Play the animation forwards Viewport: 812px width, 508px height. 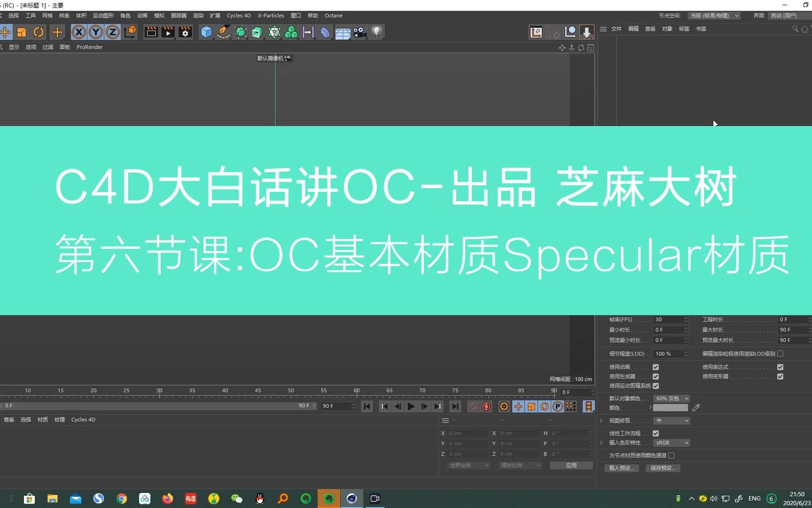(x=411, y=406)
